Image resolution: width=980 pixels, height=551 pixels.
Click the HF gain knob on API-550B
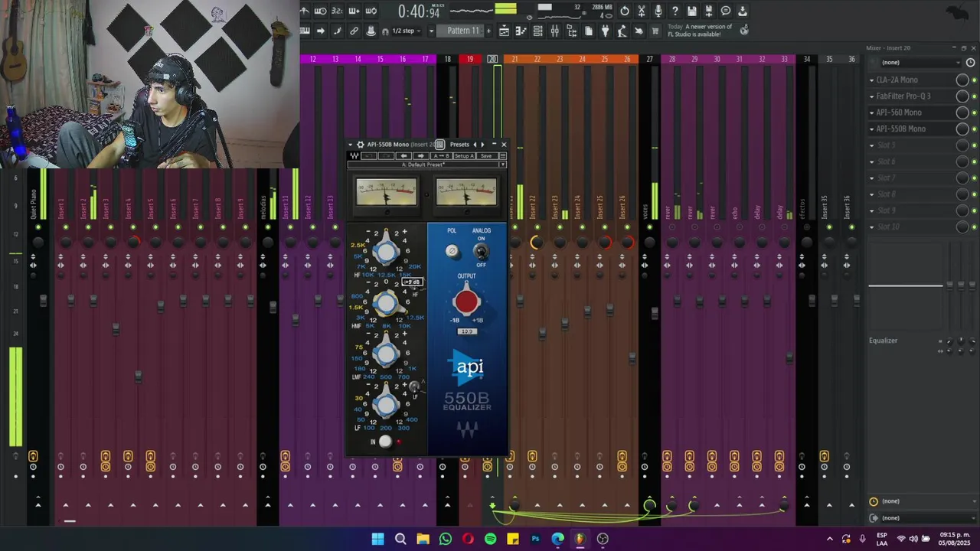387,251
